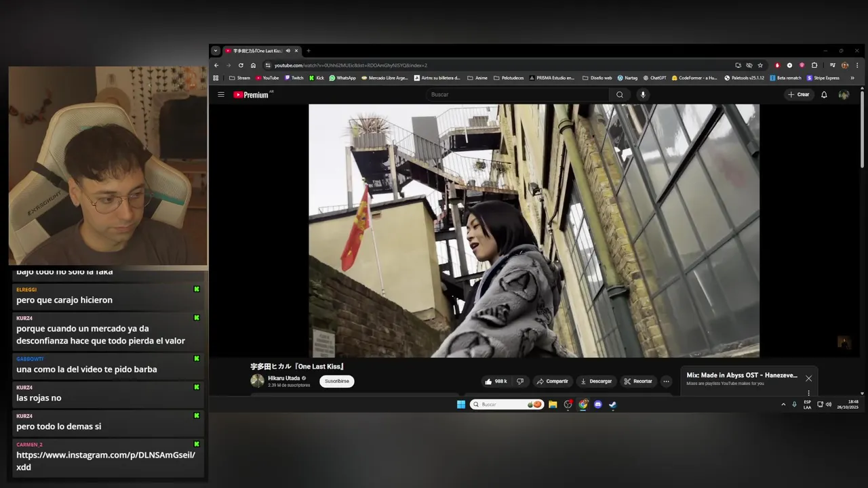
Task: Expand the Diseño web bookmark folder
Action: pos(597,78)
